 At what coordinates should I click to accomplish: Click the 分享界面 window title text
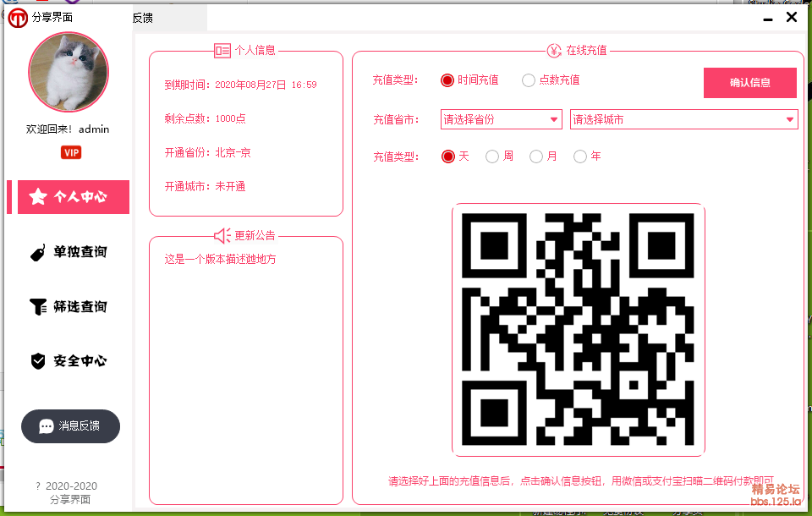[52, 18]
